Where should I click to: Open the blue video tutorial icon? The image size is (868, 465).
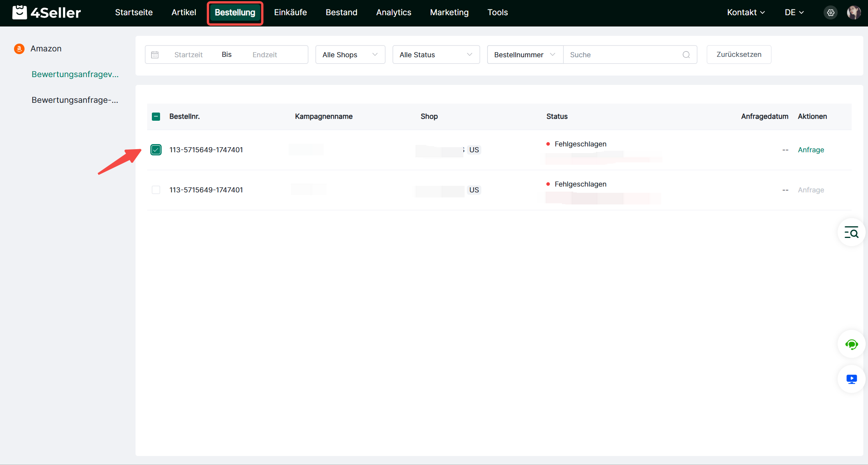pyautogui.click(x=851, y=379)
